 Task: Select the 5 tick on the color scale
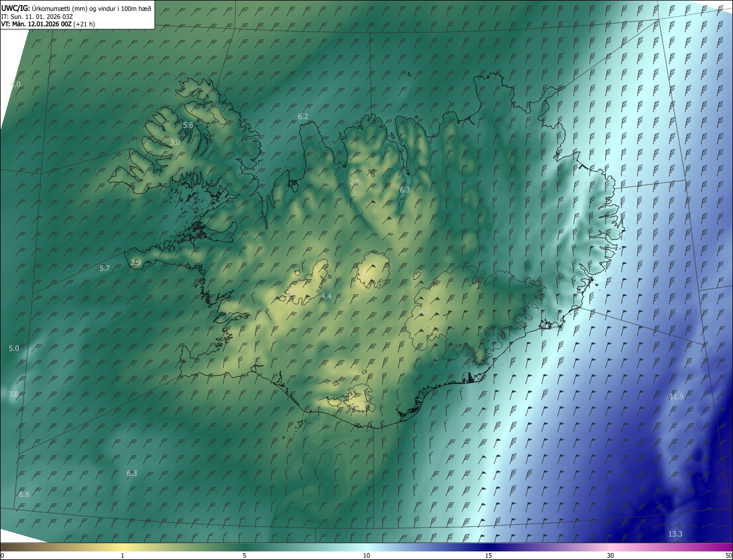[245, 555]
